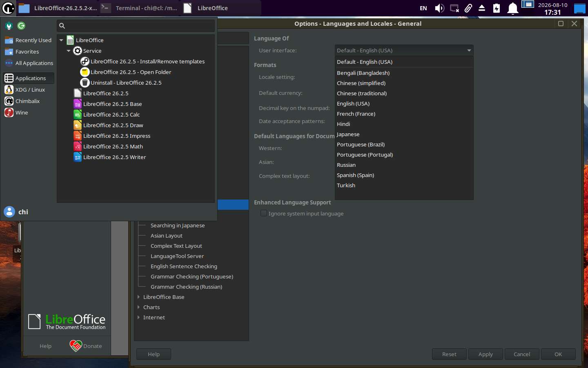The image size is (588, 368).
Task: Click the show desktop icon beside the clock
Action: click(x=580, y=8)
